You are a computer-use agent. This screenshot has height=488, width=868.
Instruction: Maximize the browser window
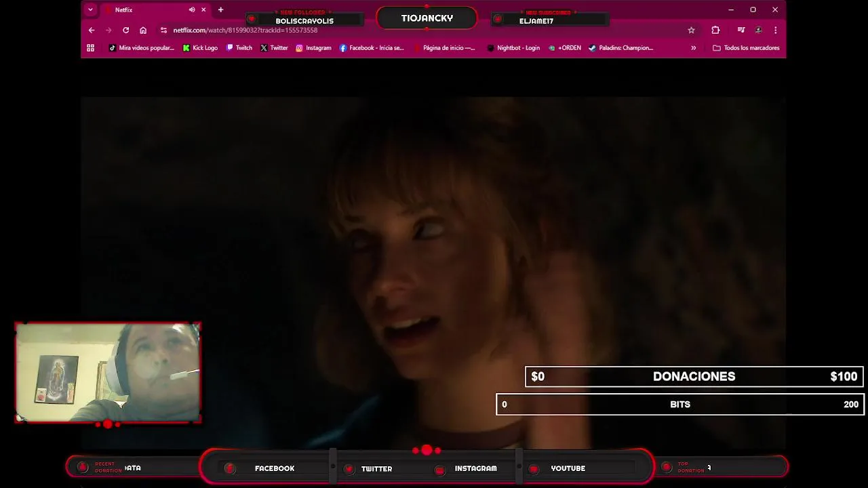tap(753, 9)
